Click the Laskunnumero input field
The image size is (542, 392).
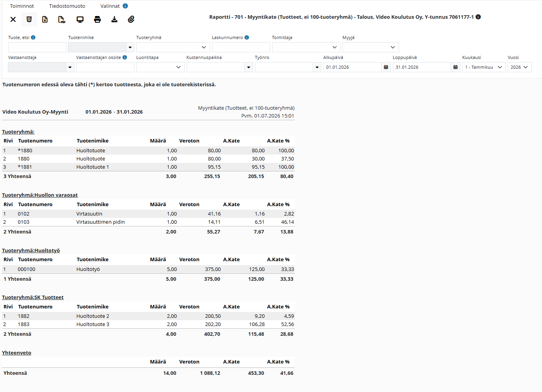(x=241, y=47)
